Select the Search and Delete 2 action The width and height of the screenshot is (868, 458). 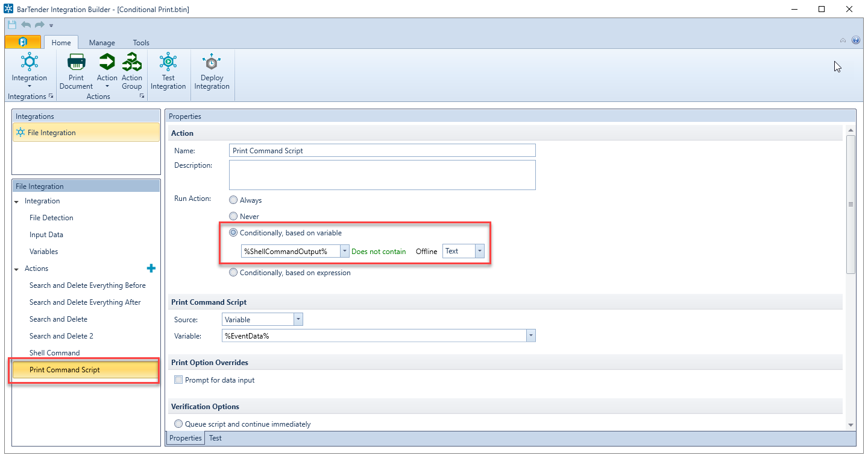[x=61, y=336]
